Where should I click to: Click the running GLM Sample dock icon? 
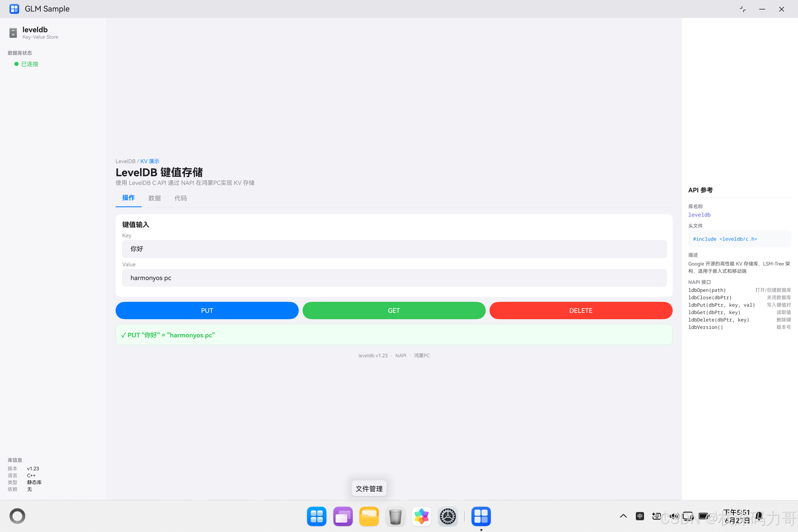click(x=481, y=516)
